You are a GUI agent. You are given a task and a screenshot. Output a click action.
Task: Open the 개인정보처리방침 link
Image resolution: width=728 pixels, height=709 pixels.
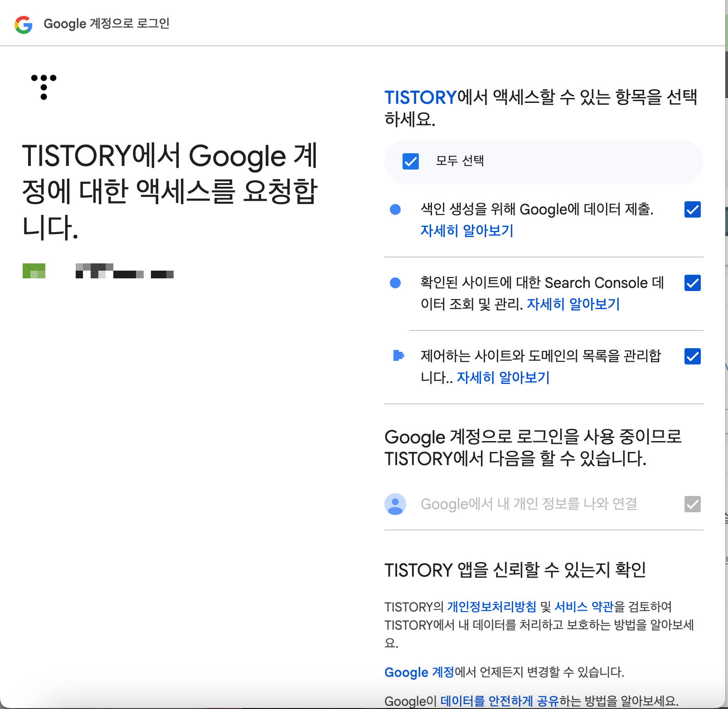tap(491, 607)
